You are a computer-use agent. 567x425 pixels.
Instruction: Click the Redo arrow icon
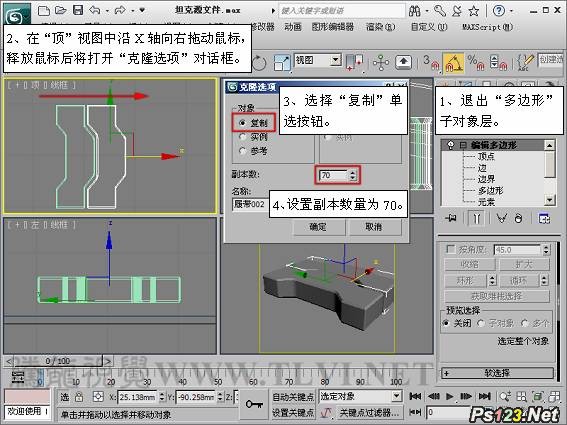click(x=120, y=10)
